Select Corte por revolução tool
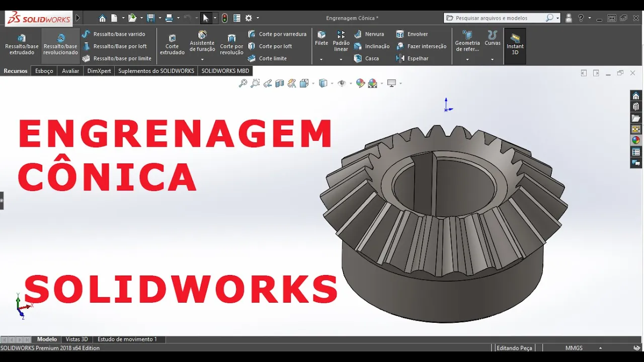This screenshot has width=644, height=362. coord(231,44)
